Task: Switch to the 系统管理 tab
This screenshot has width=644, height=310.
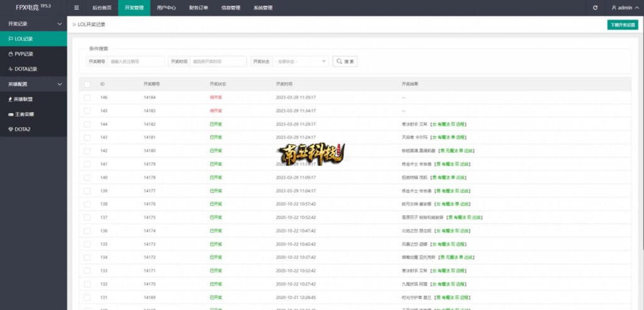Action: click(x=263, y=8)
